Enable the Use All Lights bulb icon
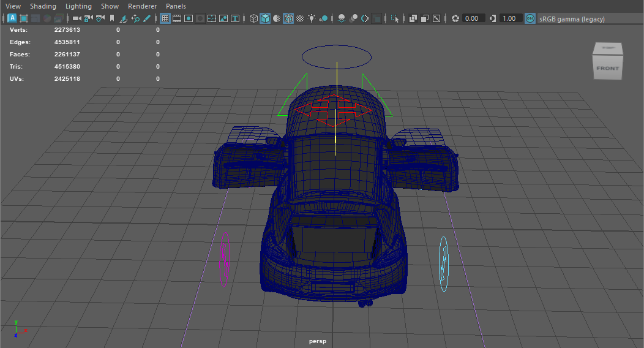644x348 pixels. (x=312, y=18)
